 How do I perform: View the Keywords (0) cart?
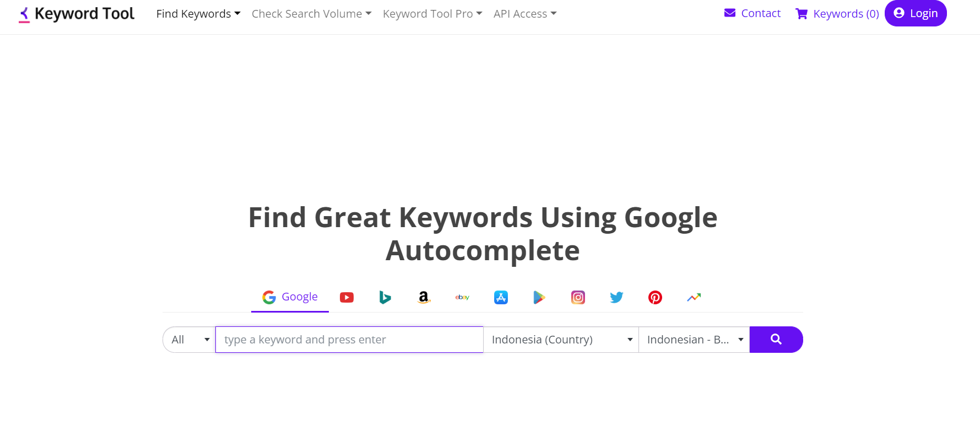[837, 14]
